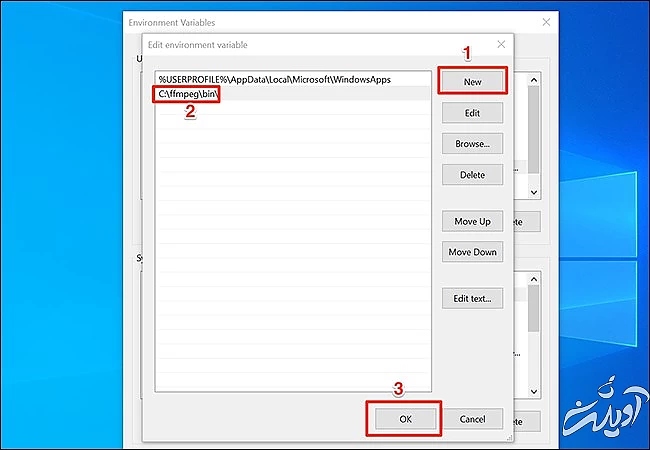Viewport: 650px width, 450px height.
Task: Click the Move Down button
Action: [x=472, y=252]
